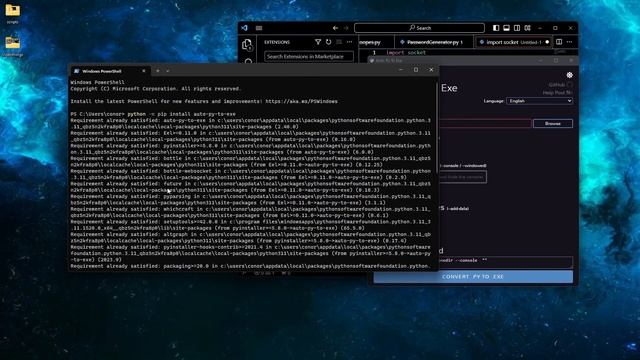Filter extensions using the funnel icon
Screen dimensions: 640x360
tap(318, 42)
